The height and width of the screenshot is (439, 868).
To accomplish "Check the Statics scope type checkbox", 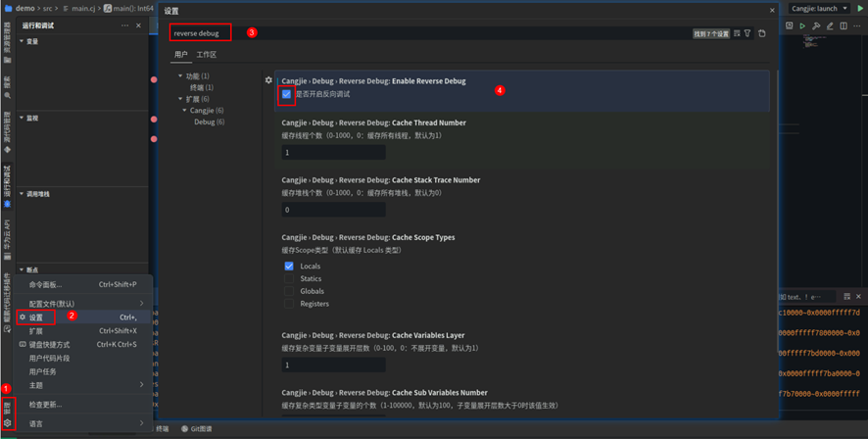I will [x=289, y=278].
